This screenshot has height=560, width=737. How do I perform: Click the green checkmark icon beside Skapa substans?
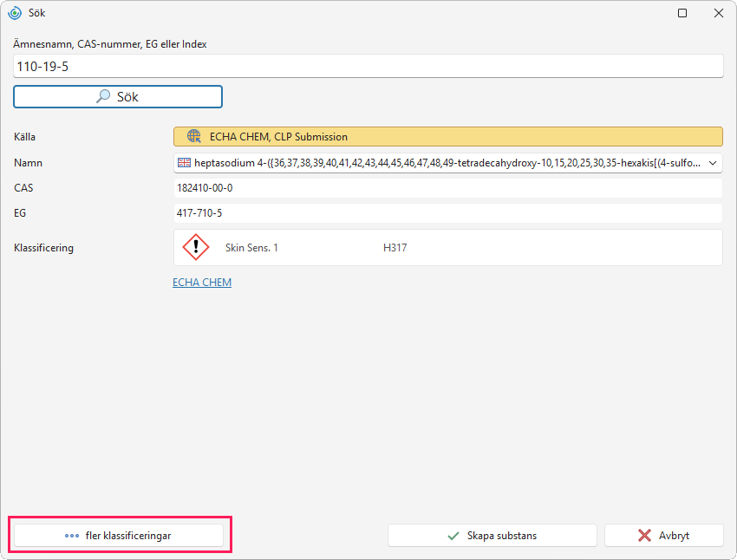coord(453,536)
